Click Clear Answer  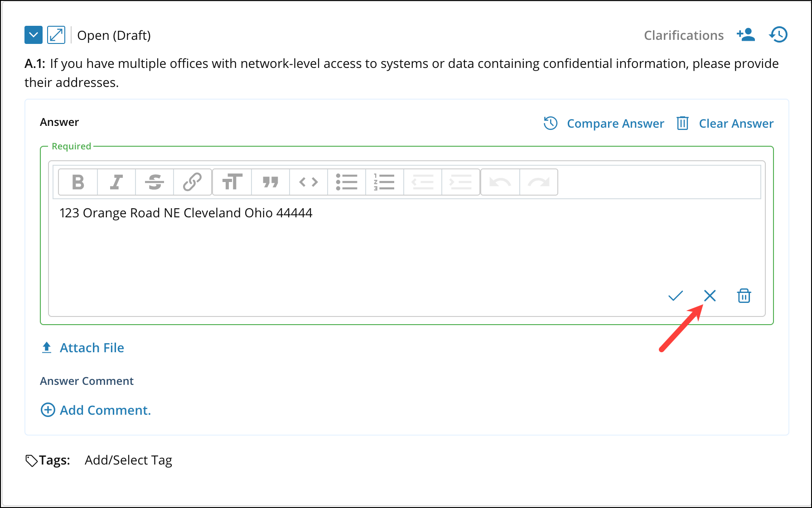click(x=736, y=124)
